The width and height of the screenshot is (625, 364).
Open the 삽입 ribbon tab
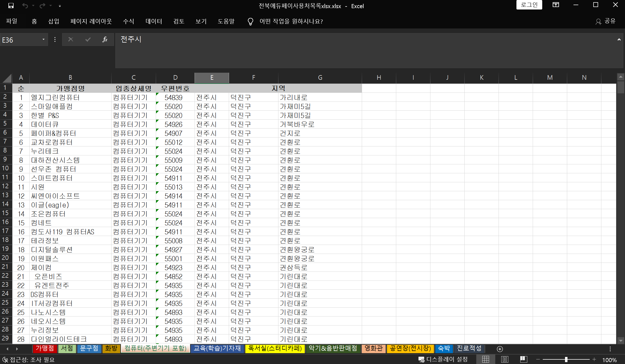click(x=53, y=21)
